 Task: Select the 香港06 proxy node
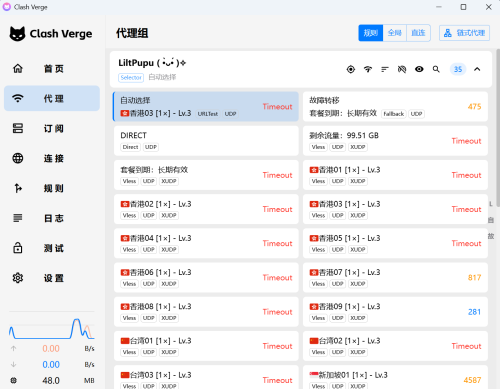click(206, 277)
